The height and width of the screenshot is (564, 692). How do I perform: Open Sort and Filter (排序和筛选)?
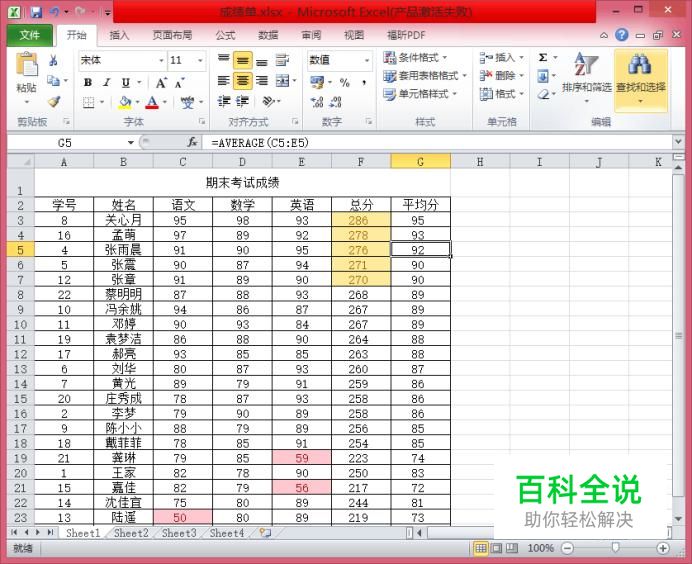pos(587,78)
